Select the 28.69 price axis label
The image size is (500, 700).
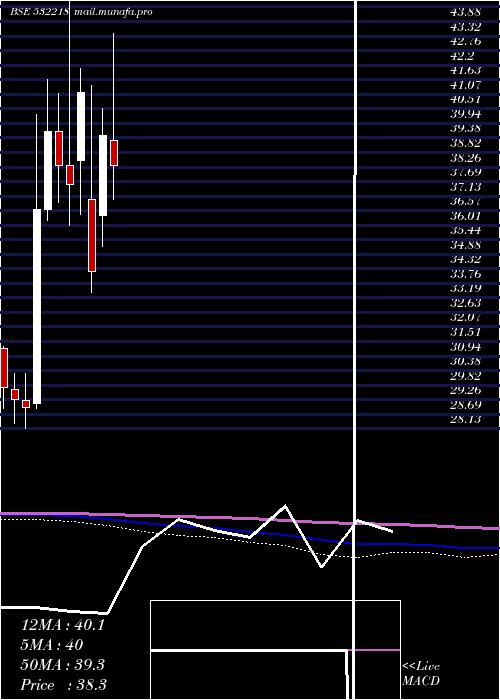(x=466, y=405)
